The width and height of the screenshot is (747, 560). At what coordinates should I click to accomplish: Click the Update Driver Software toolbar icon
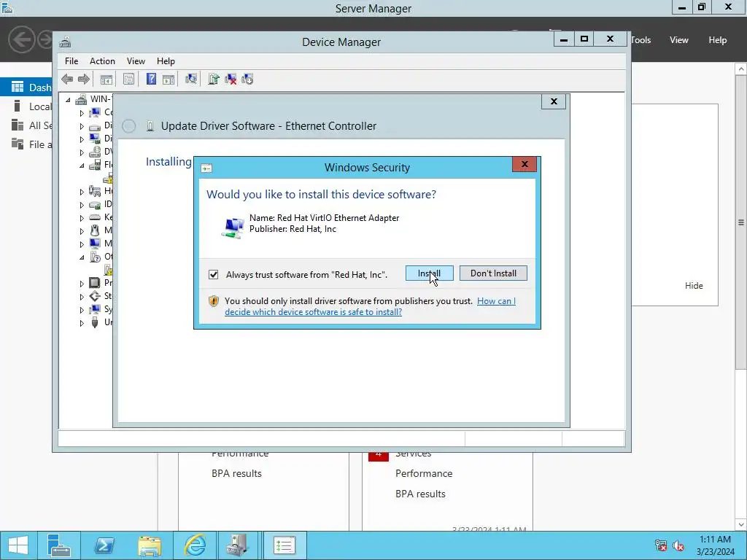214,79
